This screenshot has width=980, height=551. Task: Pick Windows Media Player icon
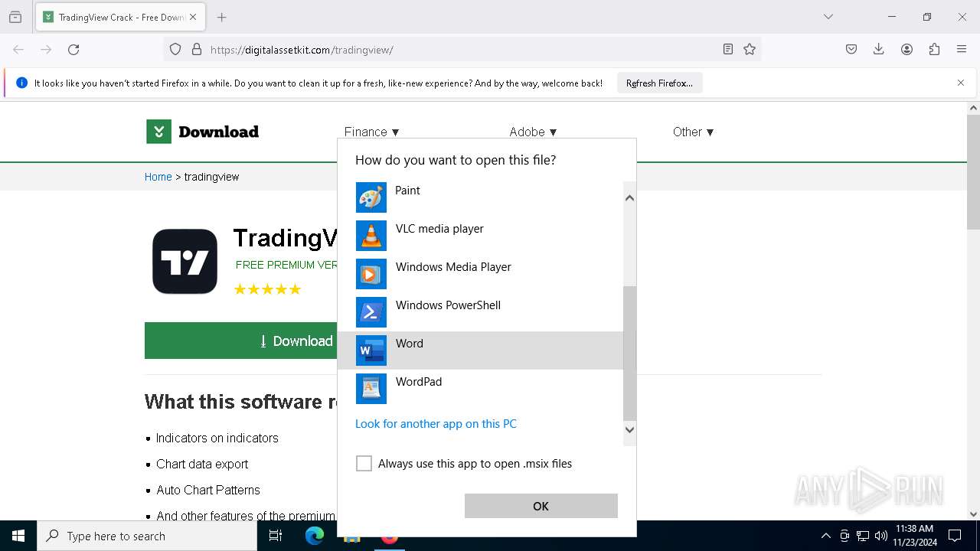(x=371, y=274)
